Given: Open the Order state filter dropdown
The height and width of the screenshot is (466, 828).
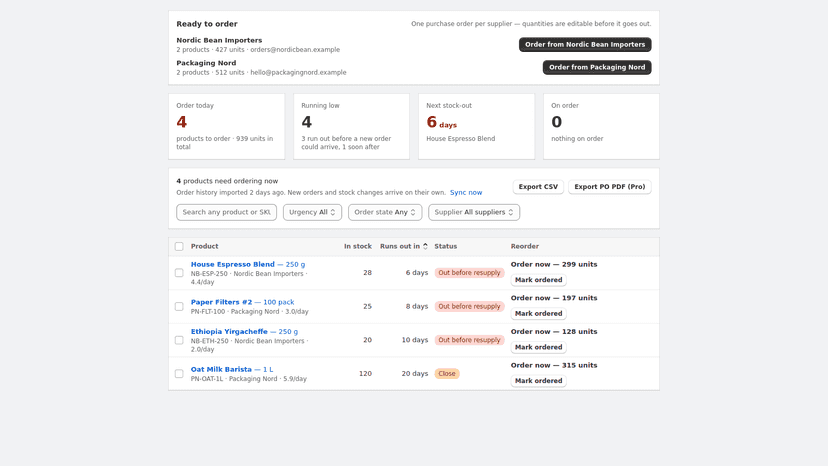Looking at the screenshot, I should (384, 212).
